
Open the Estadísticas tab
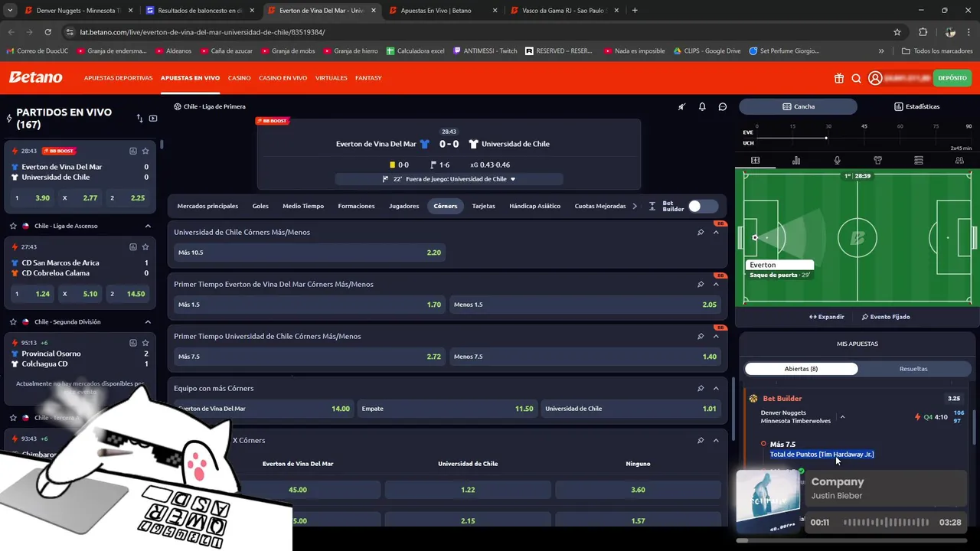tap(917, 106)
